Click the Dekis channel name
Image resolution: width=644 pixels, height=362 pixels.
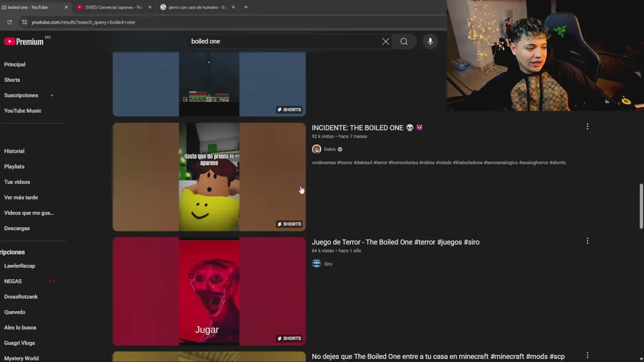330,149
